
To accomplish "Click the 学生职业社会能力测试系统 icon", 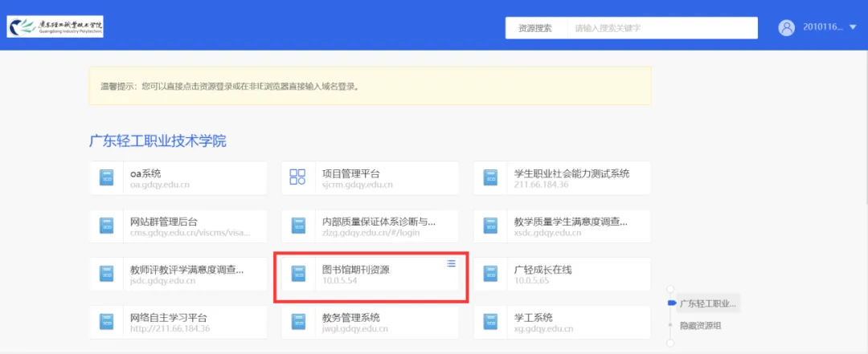I will [x=490, y=177].
